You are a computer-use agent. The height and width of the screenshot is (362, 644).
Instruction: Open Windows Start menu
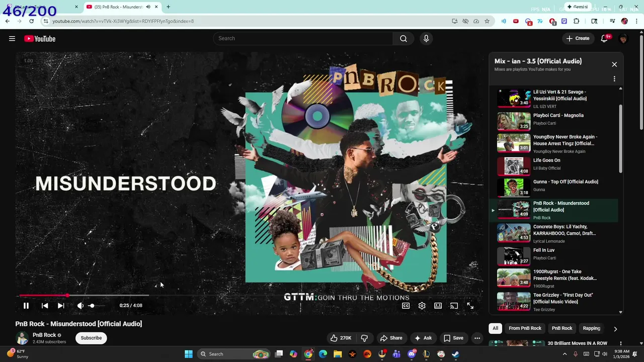[x=188, y=354]
